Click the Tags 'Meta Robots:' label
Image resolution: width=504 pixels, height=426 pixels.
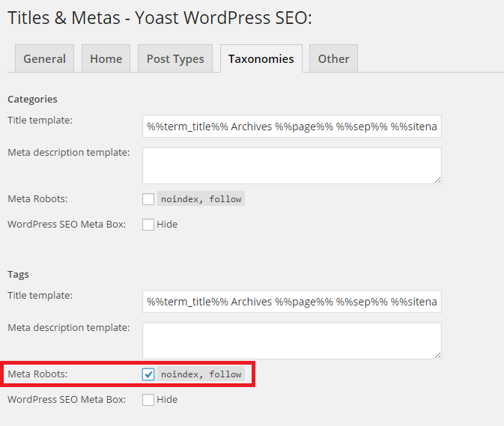(x=37, y=374)
